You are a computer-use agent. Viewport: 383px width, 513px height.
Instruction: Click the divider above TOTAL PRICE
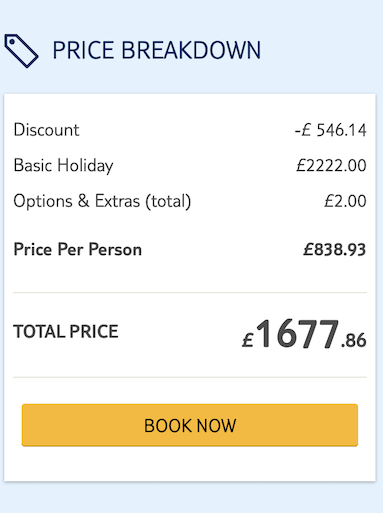point(190,293)
